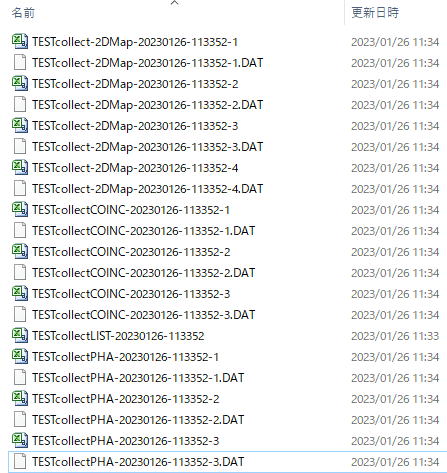Click the 11:33 date of TESTcollectLIST file

tap(395, 336)
